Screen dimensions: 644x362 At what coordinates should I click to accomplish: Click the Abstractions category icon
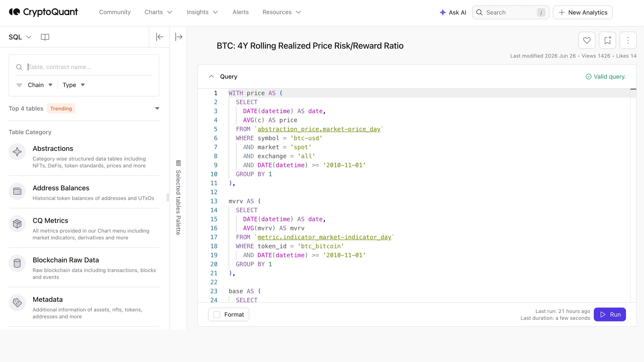[x=17, y=152]
